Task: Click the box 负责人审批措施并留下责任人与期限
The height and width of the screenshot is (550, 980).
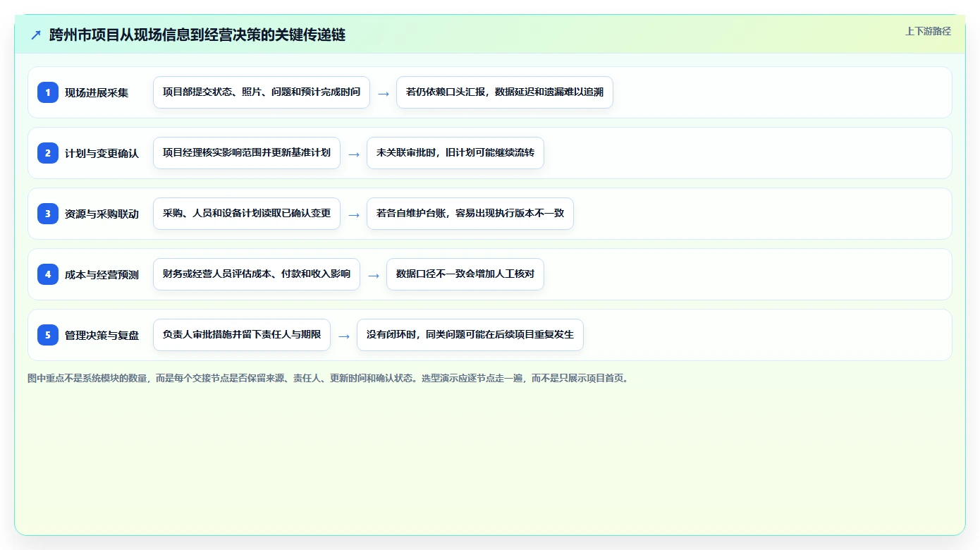Action: click(x=242, y=335)
